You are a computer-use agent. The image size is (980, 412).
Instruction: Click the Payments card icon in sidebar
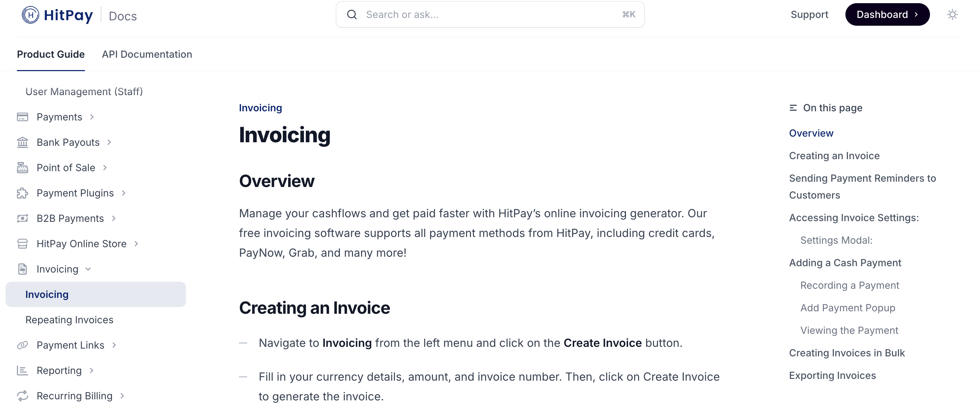click(23, 117)
